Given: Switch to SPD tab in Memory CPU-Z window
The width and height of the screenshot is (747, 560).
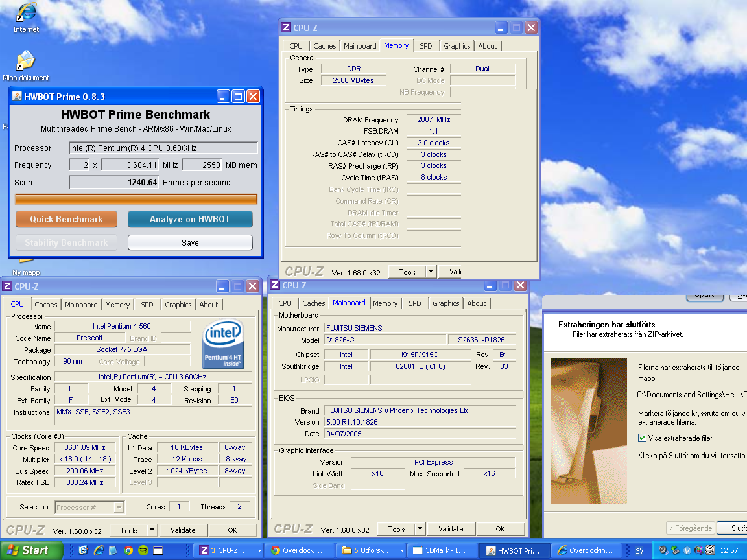Looking at the screenshot, I should click(x=426, y=46).
